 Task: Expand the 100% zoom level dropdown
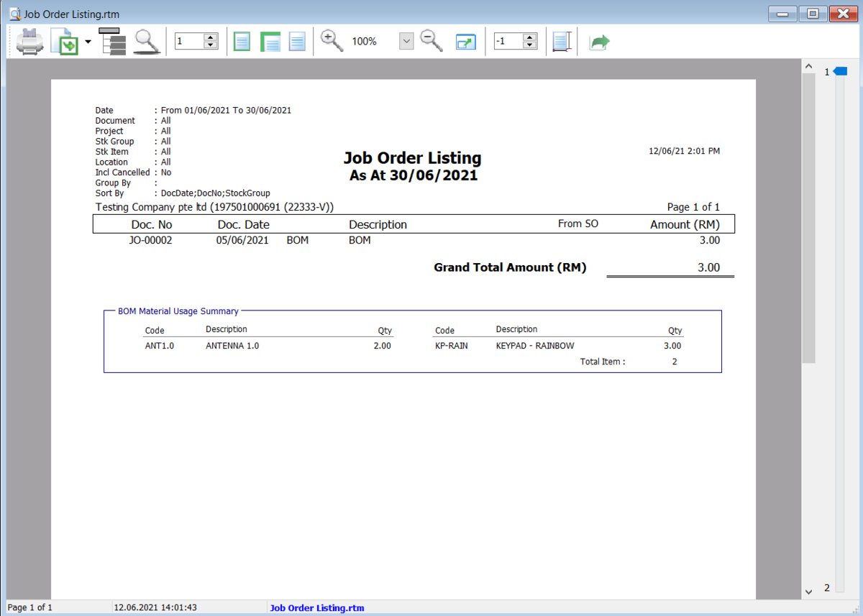[406, 42]
